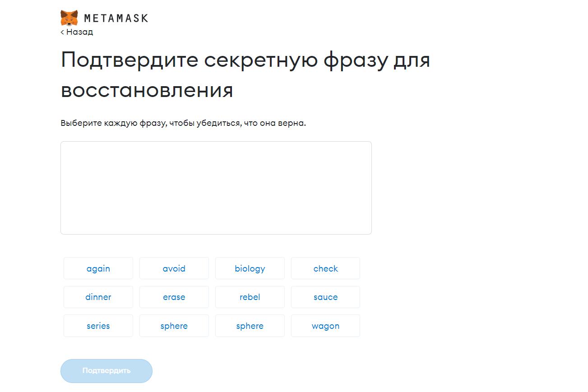Select the word "dinner"

(x=98, y=297)
